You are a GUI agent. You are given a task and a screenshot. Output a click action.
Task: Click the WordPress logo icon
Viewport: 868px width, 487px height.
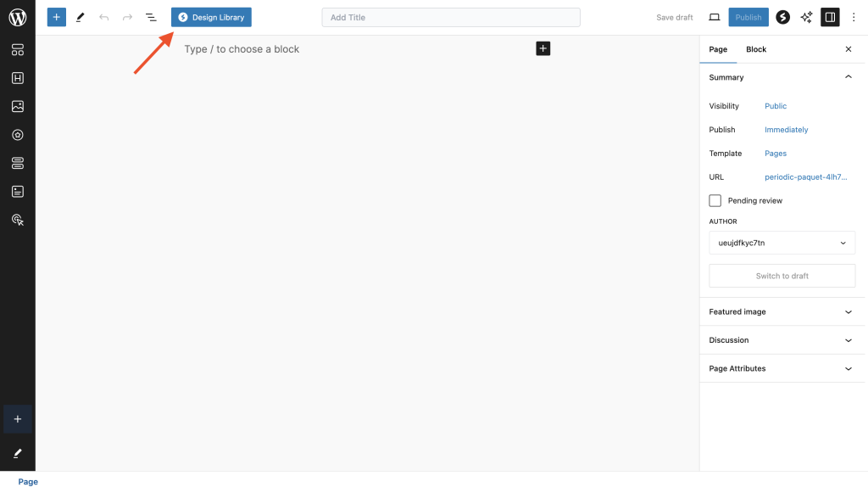[x=17, y=17]
